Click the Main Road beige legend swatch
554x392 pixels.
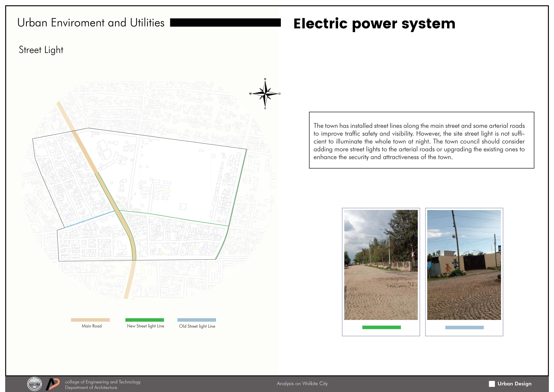(90, 320)
